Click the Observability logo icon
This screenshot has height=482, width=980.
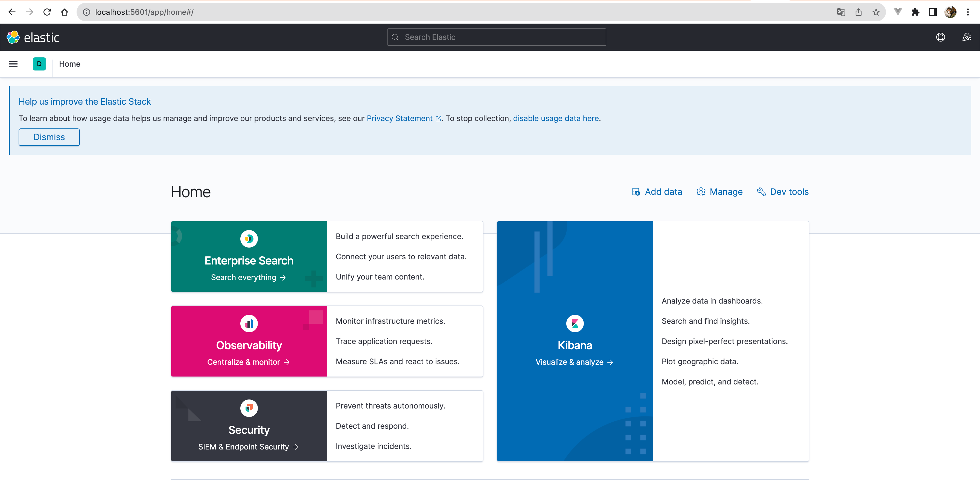pos(249,324)
